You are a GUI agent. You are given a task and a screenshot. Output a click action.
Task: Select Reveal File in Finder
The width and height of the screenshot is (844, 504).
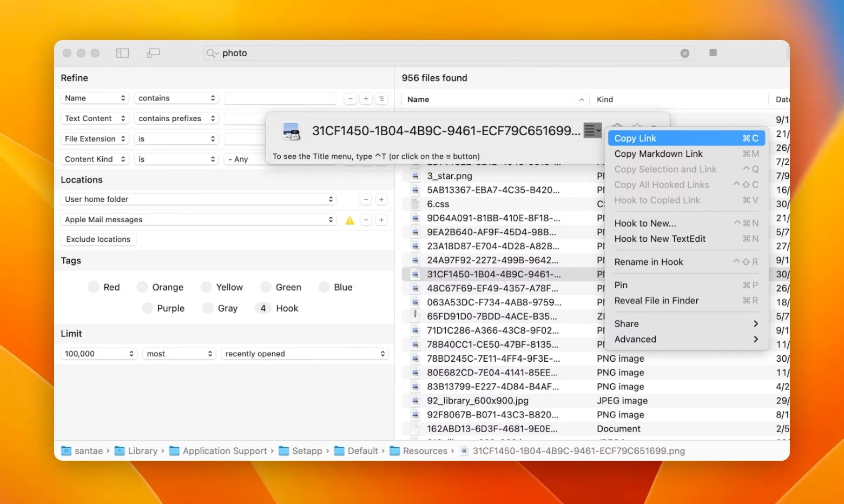tap(686, 301)
